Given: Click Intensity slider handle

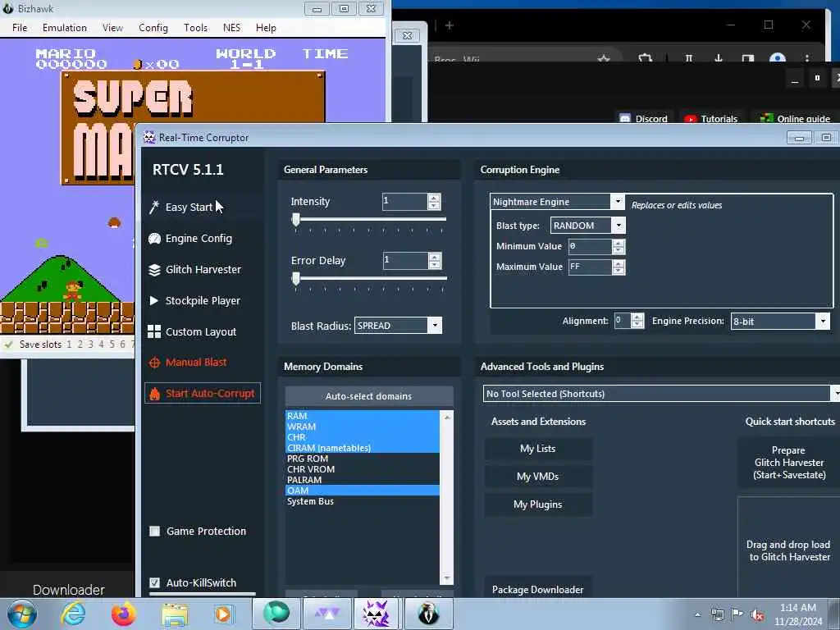Looking at the screenshot, I should pos(295,220).
